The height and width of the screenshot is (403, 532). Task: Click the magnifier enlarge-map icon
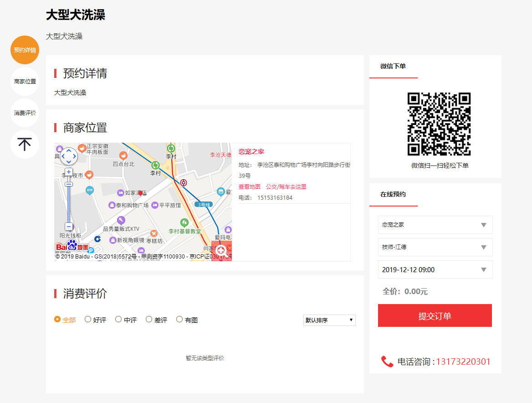click(221, 251)
